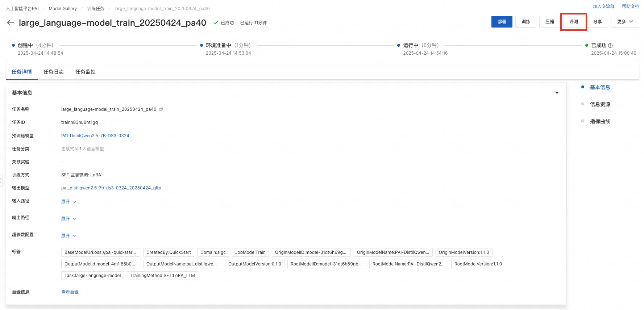This screenshot has width=644, height=310.
Task: Copy the task ID trainn83hu0ht1gq icon
Action: pyautogui.click(x=103, y=123)
